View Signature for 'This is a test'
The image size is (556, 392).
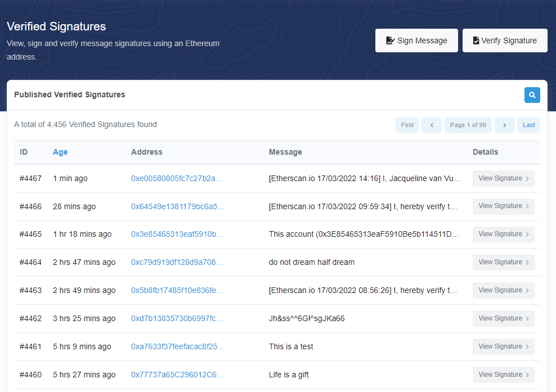point(503,346)
